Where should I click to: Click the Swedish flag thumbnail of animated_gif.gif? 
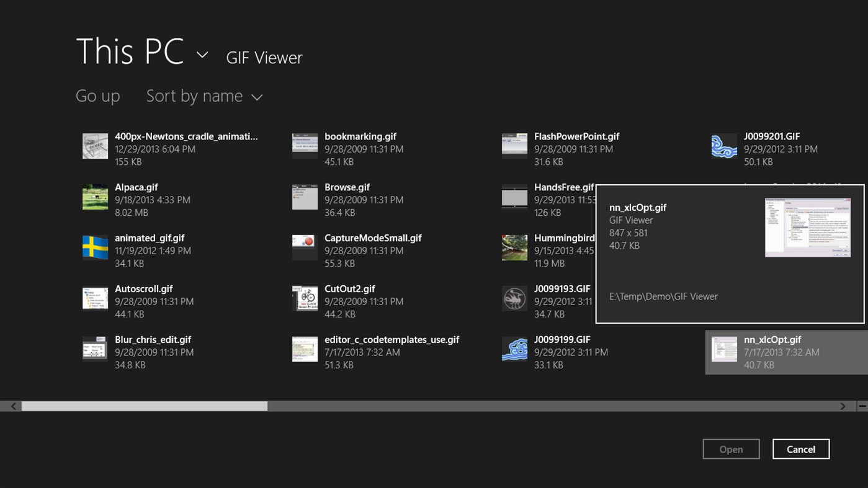[94, 247]
